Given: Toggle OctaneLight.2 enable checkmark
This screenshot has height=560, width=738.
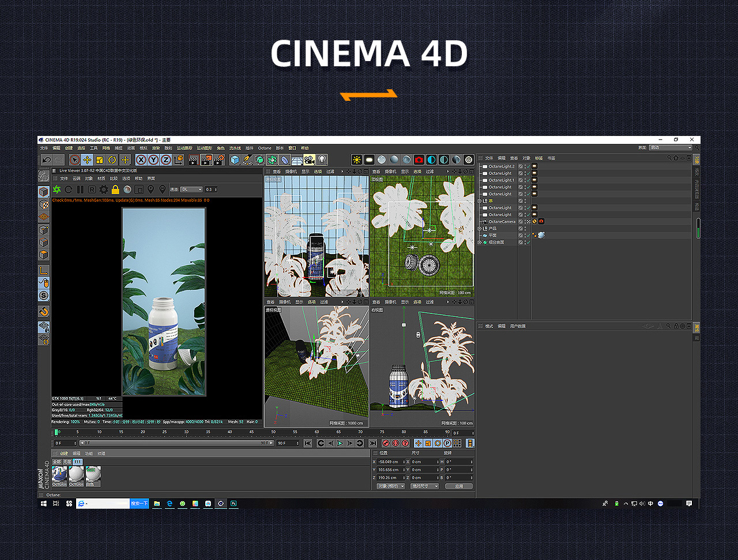Looking at the screenshot, I should pyautogui.click(x=528, y=167).
